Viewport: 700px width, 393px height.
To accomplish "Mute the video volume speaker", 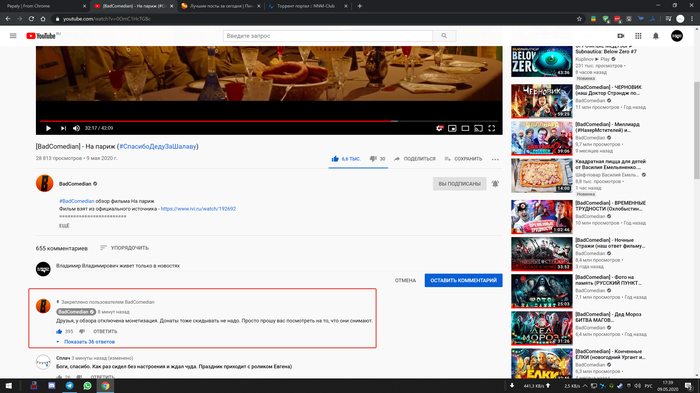I will (x=76, y=128).
